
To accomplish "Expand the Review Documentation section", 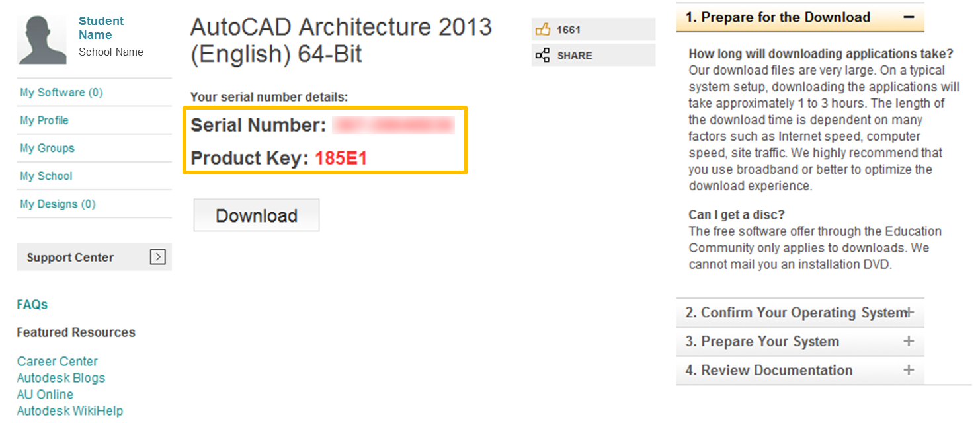I will point(909,370).
